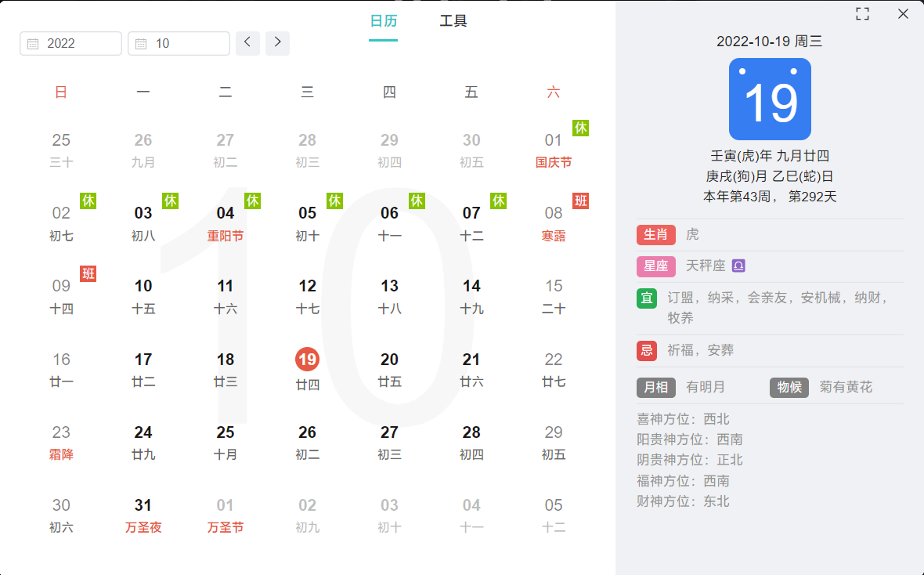Select November 01 万圣节
924x575 pixels.
(x=225, y=515)
